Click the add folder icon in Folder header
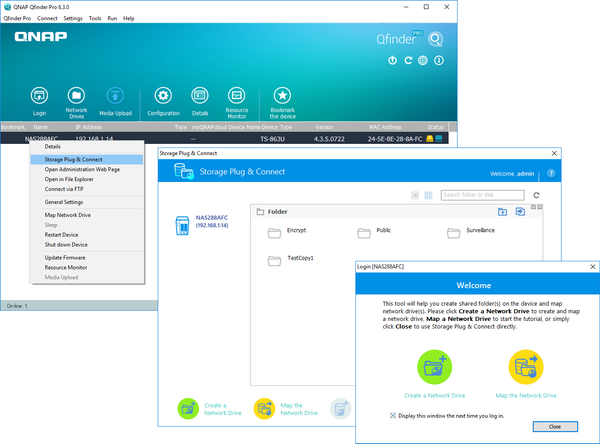This screenshot has height=444, width=600. click(x=502, y=212)
